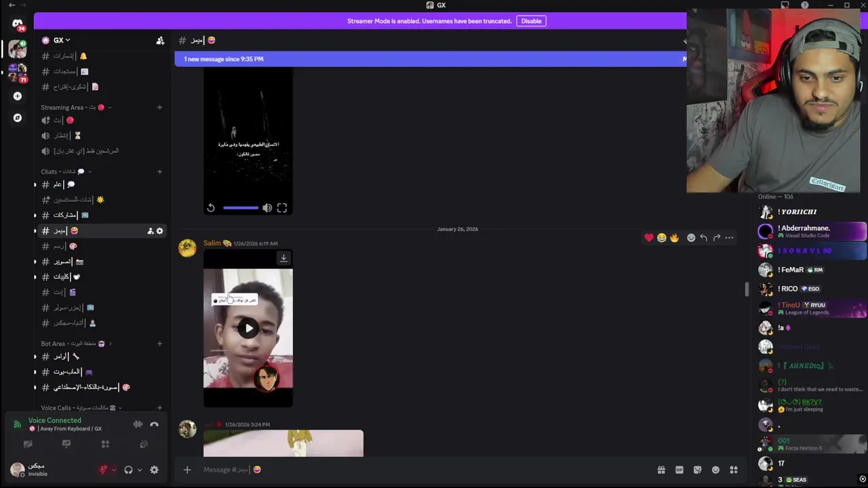
Task: Open the apps launcher in message bar
Action: pos(733,470)
